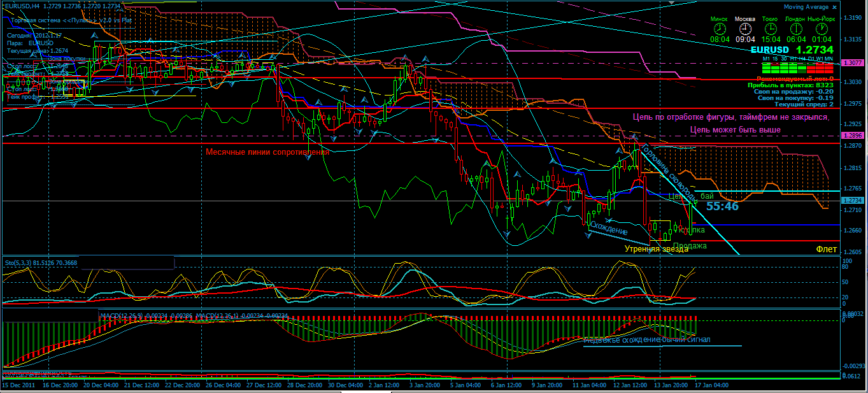Viewport: 868px width, 393px height.
Task: Click the Токио clock icon
Action: tap(770, 29)
